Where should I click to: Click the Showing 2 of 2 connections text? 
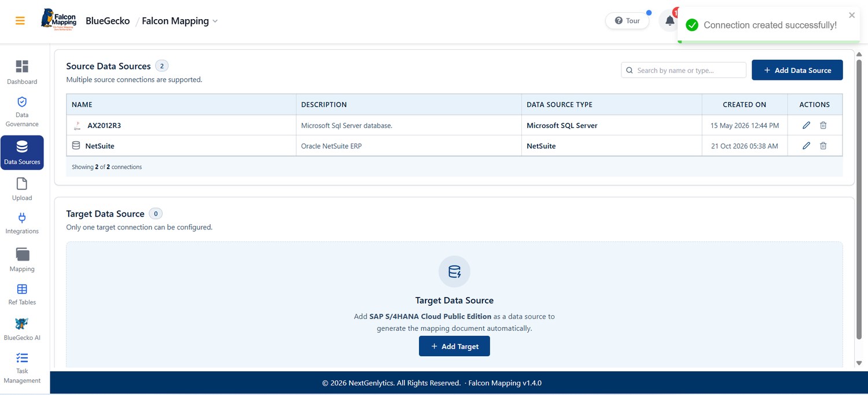coord(106,167)
